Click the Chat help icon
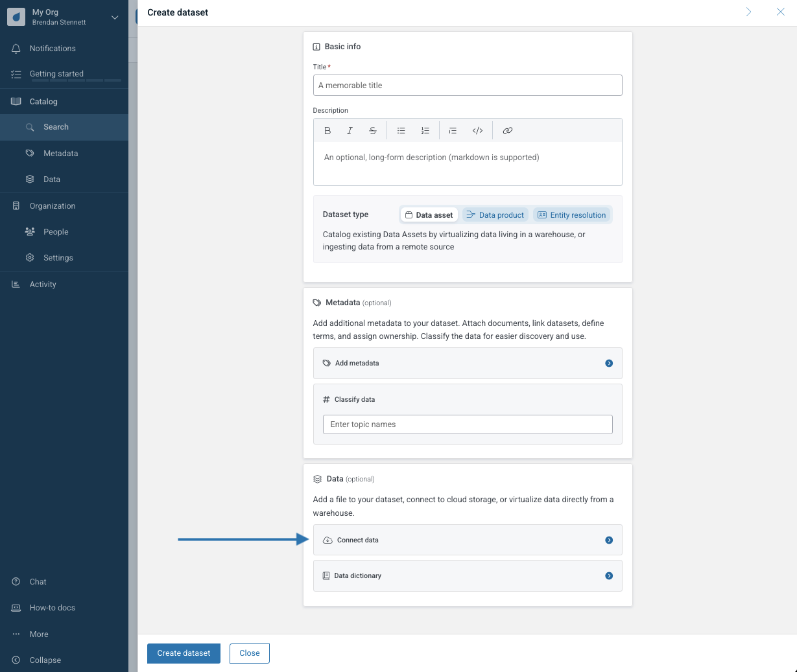The width and height of the screenshot is (797, 672). (16, 582)
